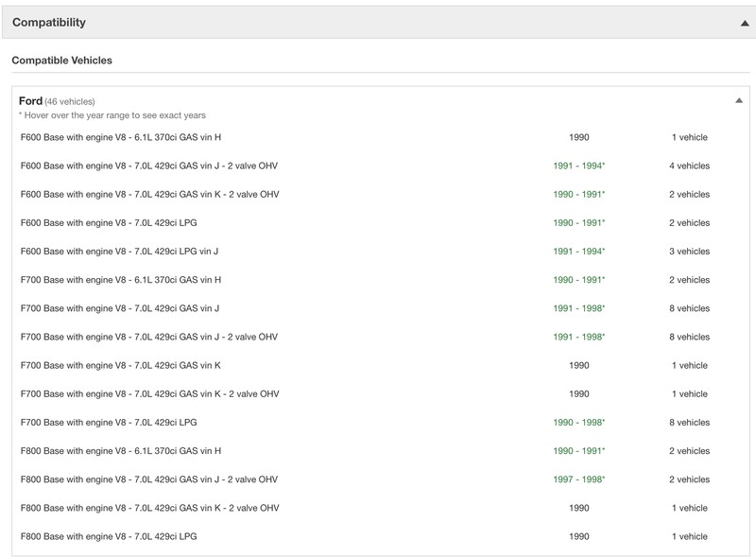Select row F700 Base 6.1L 370ci GAS vin H
756x557 pixels.
[381, 280]
